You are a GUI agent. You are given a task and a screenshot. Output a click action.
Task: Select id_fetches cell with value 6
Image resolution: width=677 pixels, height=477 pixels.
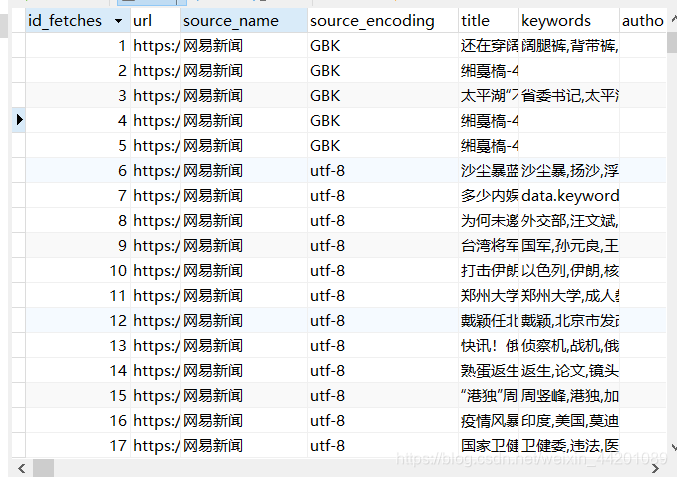(78, 171)
